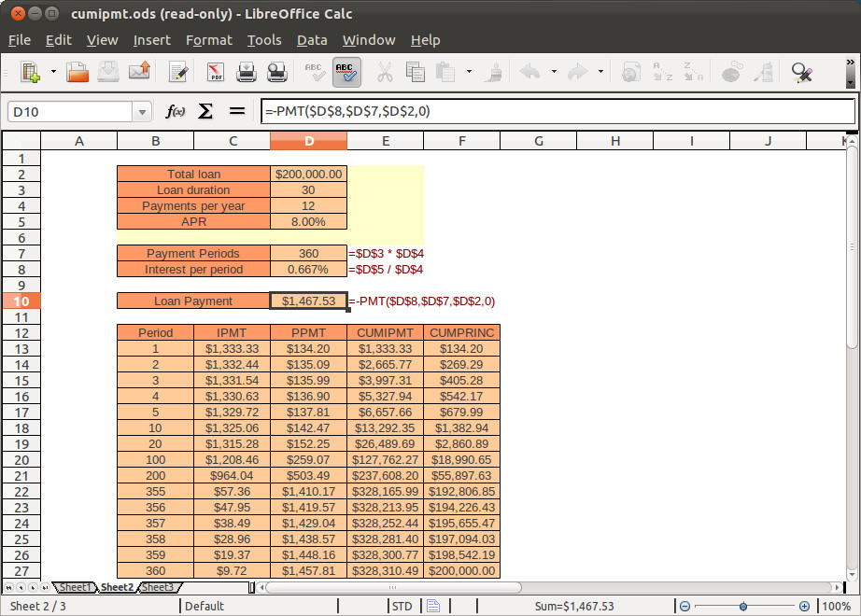Expand the Paste options dropdown arrow

[x=469, y=71]
